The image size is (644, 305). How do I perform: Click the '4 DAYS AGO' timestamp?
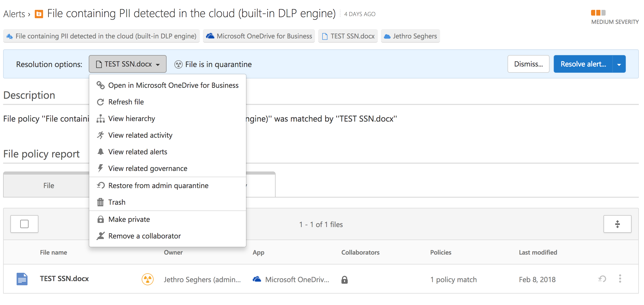coord(360,14)
